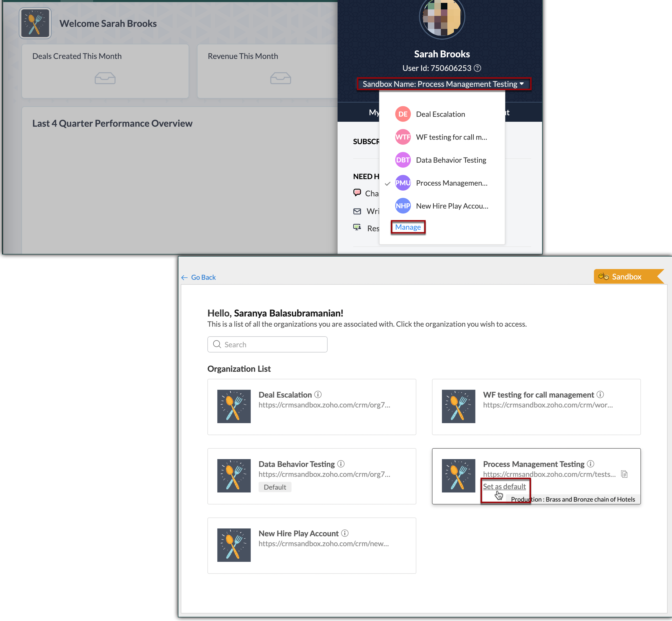Click the User Id help icon
This screenshot has width=672, height=621.
click(x=477, y=68)
